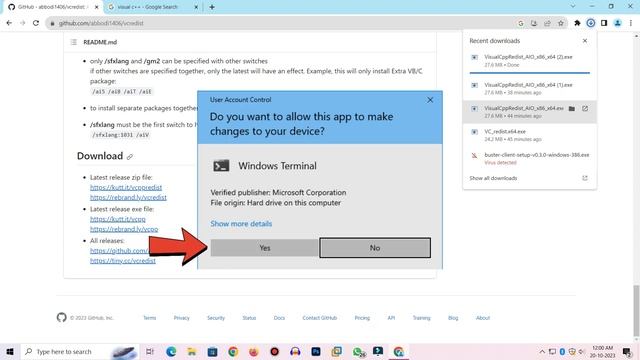Close the visual c++ Google Search tab
Image resolution: width=640 pixels, height=360 pixels.
[x=196, y=7]
